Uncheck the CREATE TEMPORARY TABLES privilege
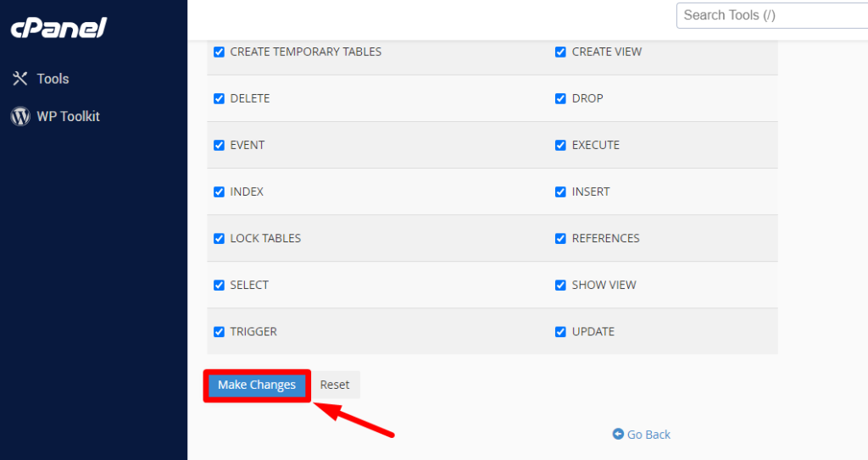This screenshot has height=460, width=868. coord(220,52)
